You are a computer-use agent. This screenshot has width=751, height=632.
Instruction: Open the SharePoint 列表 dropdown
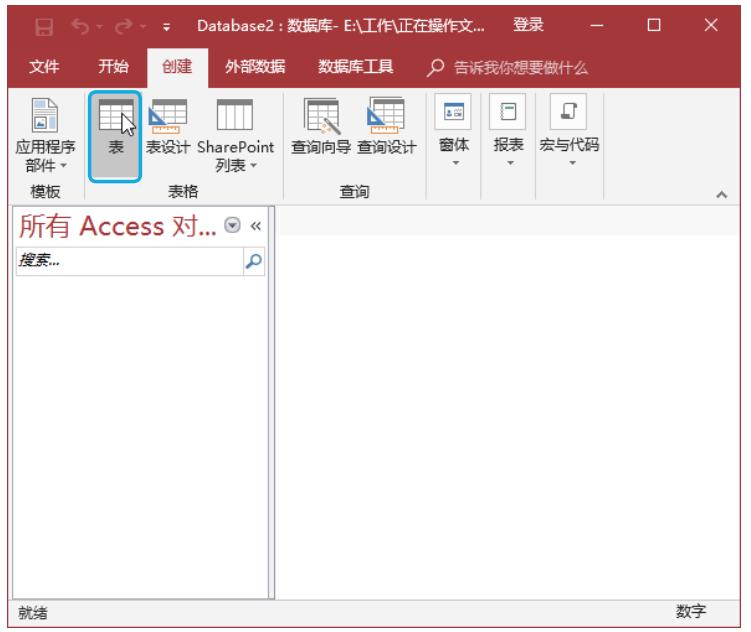point(235,135)
